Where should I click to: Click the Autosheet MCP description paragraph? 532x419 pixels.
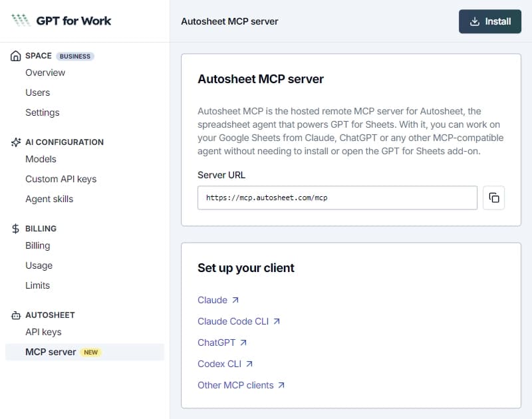tap(350, 131)
